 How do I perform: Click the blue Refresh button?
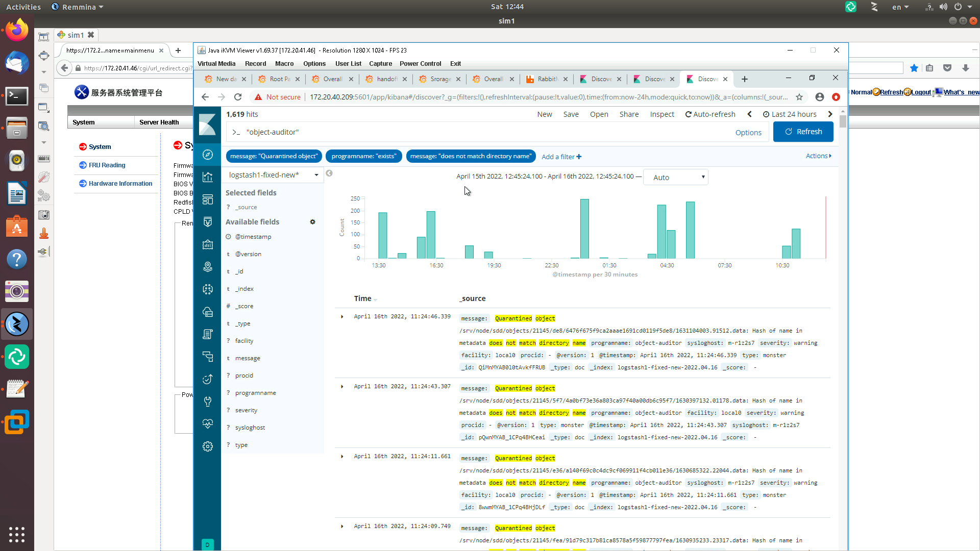pyautogui.click(x=803, y=132)
